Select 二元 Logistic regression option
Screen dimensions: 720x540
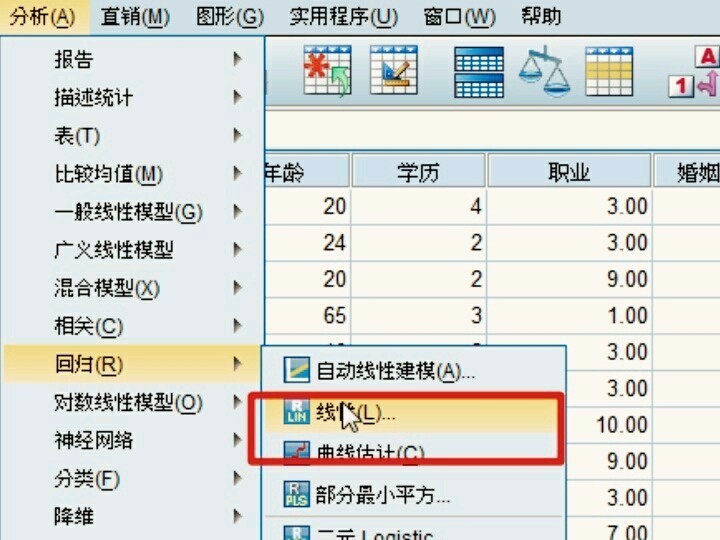point(414,533)
